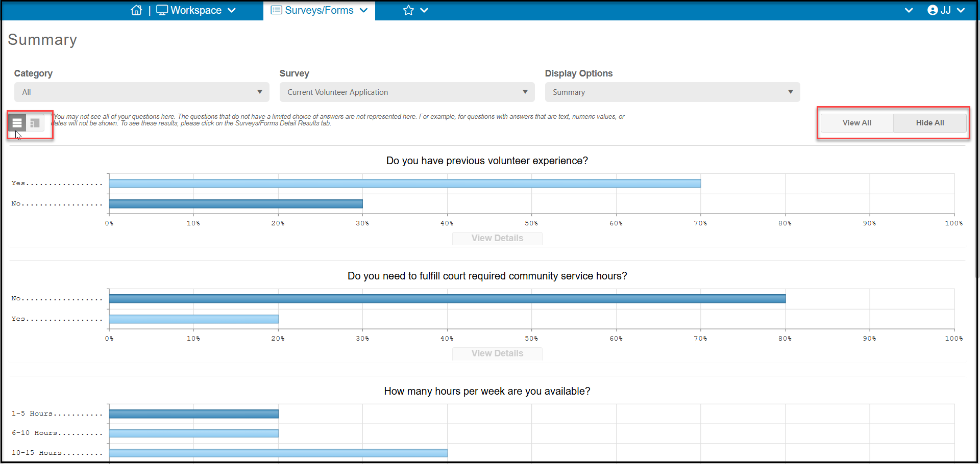Viewport: 980px width, 464px height.
Task: View Details for court service hours question
Action: click(x=497, y=353)
